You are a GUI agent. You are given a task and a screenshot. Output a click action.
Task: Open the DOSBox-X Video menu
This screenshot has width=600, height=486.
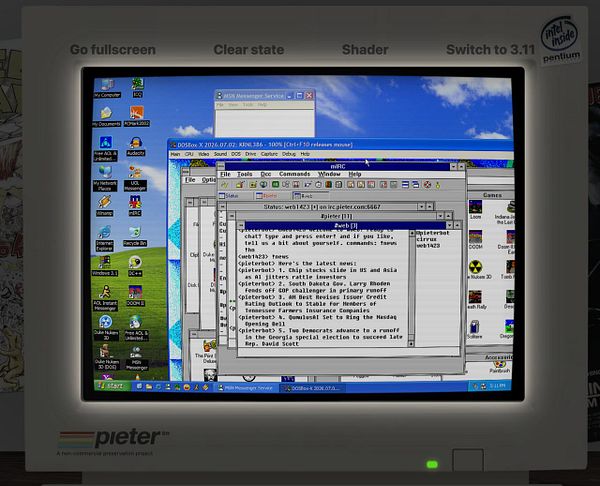point(204,154)
